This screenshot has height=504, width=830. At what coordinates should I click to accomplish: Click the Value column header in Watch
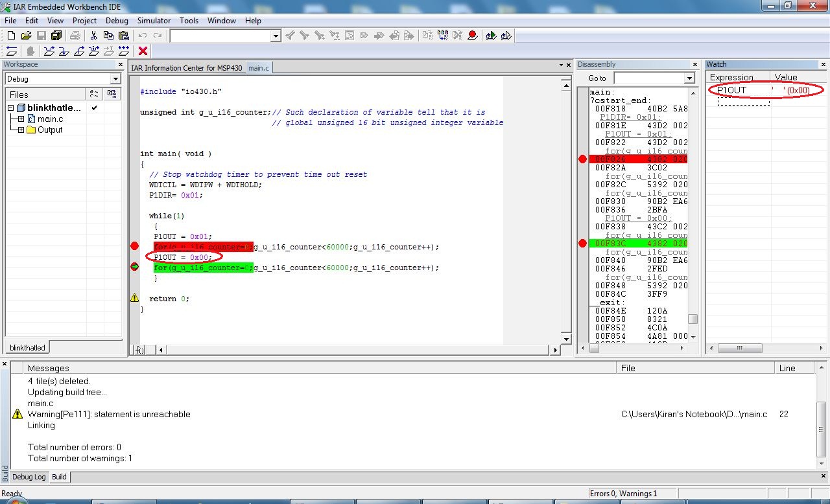(799, 77)
